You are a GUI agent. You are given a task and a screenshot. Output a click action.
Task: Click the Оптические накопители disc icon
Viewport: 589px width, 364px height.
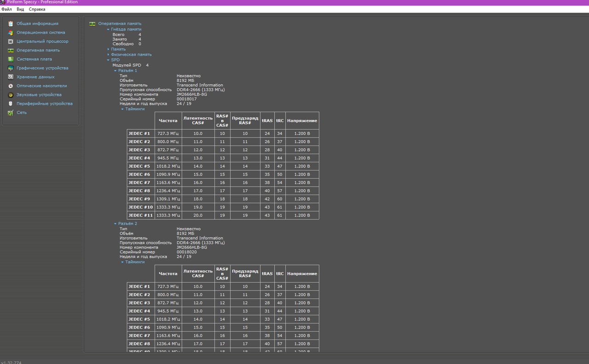pyautogui.click(x=11, y=86)
